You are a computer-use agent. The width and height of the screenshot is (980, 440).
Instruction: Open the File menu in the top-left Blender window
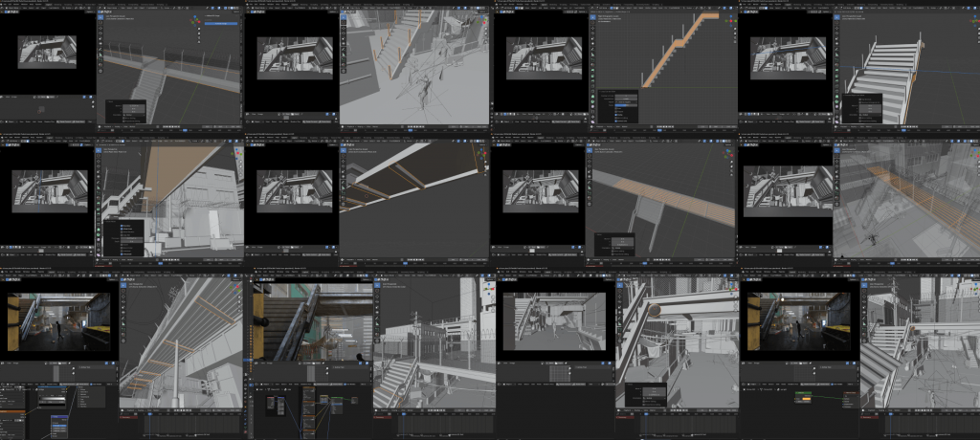click(x=6, y=3)
